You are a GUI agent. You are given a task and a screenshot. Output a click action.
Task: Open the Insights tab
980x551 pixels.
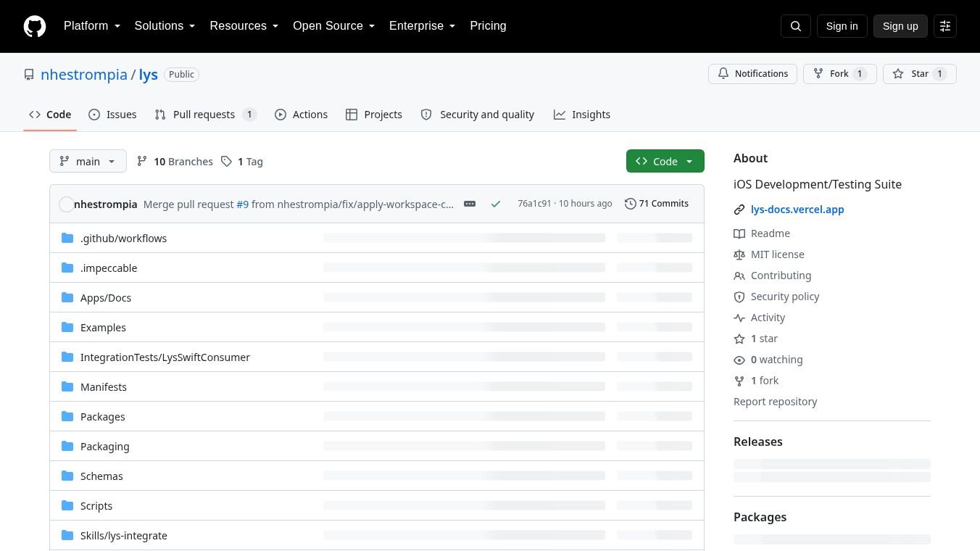point(582,115)
